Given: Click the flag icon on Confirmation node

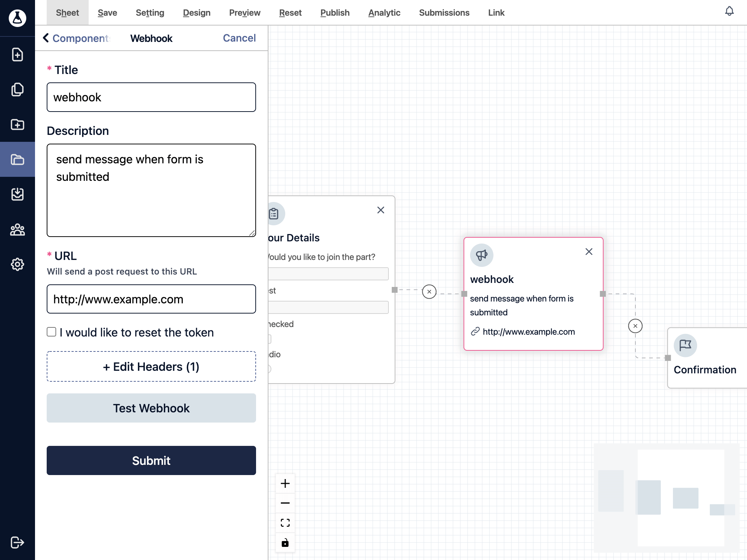Looking at the screenshot, I should pos(685,345).
